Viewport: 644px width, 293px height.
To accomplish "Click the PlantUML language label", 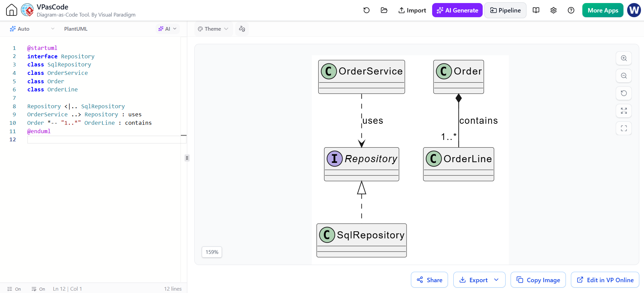I will click(x=76, y=29).
